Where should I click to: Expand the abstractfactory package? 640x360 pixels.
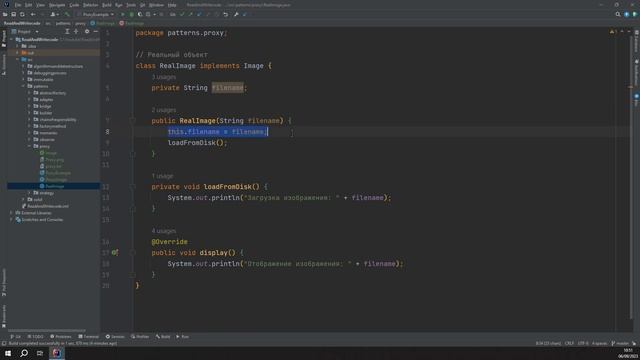29,93
